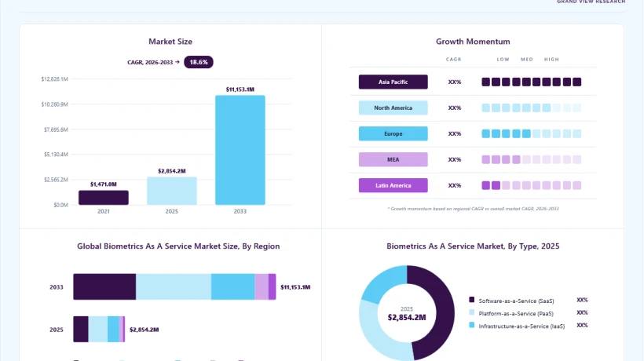Click the PaaS XX% share value

click(x=582, y=312)
